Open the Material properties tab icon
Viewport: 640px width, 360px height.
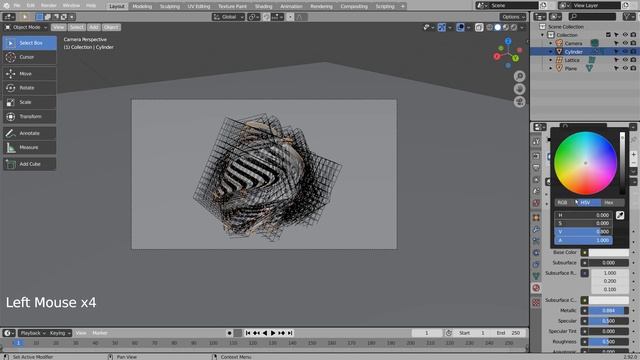536,288
